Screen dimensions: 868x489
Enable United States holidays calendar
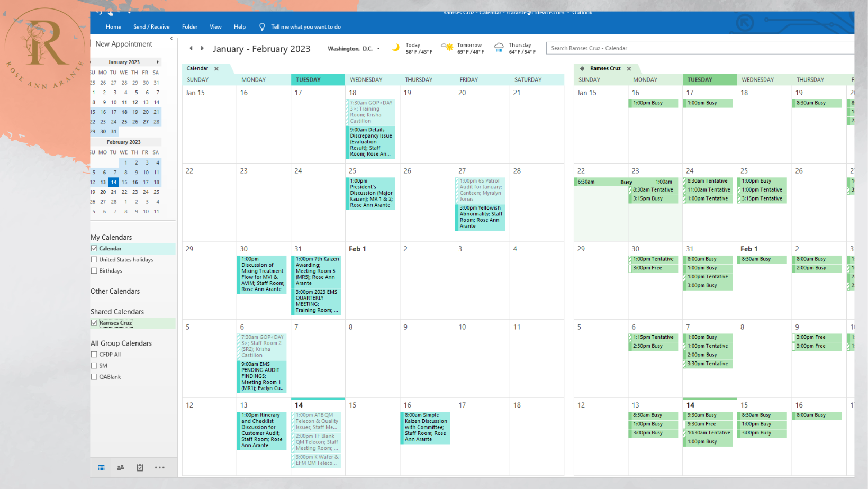(94, 260)
